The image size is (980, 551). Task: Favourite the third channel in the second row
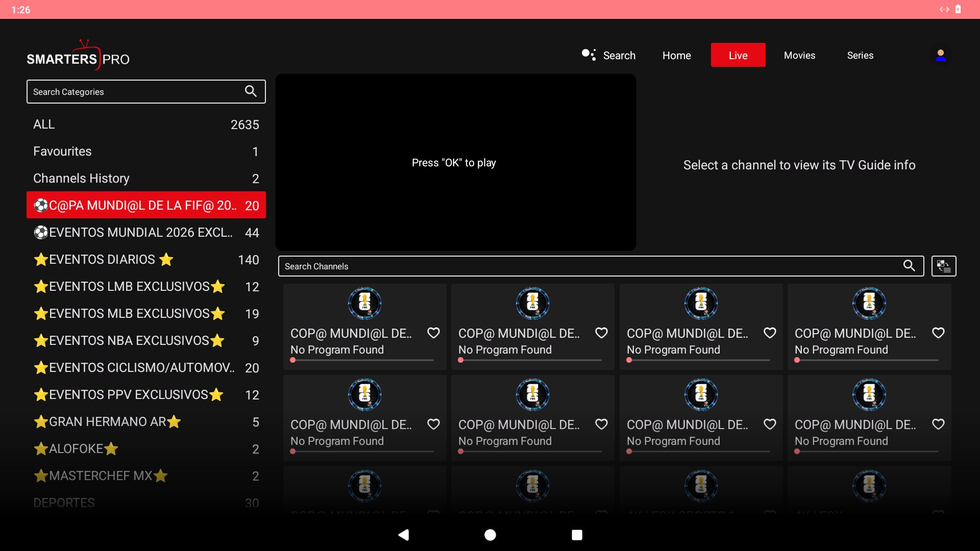pos(770,424)
